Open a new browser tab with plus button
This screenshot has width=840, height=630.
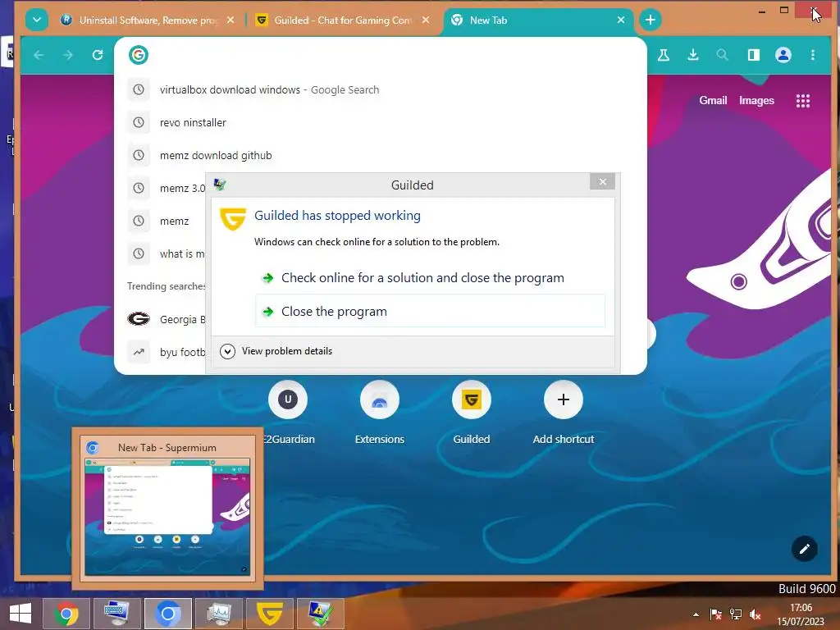pyautogui.click(x=650, y=21)
